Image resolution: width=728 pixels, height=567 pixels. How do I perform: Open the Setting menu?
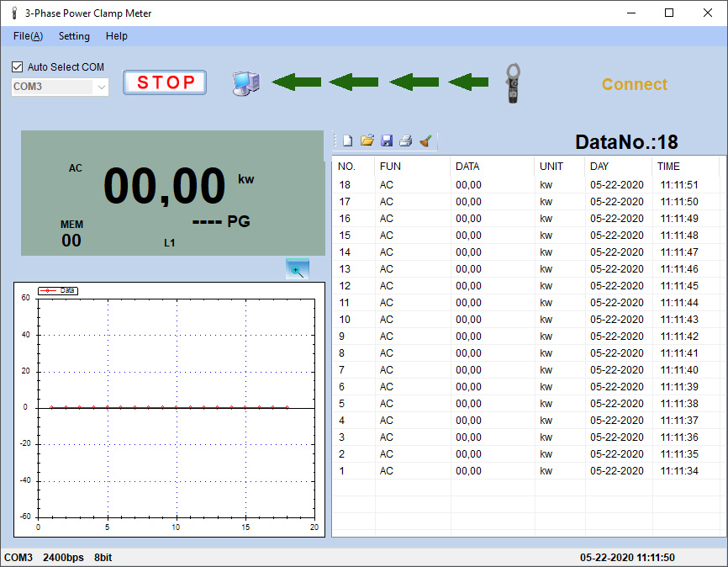74,36
